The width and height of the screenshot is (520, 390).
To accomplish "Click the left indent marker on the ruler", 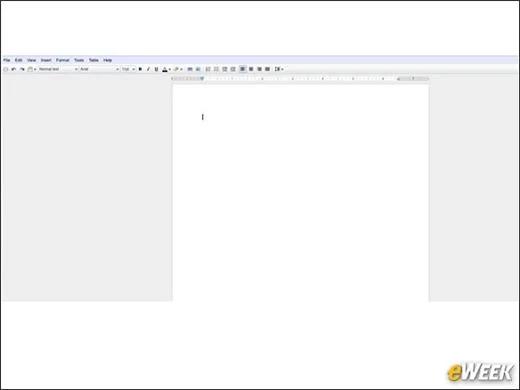I will (x=202, y=78).
